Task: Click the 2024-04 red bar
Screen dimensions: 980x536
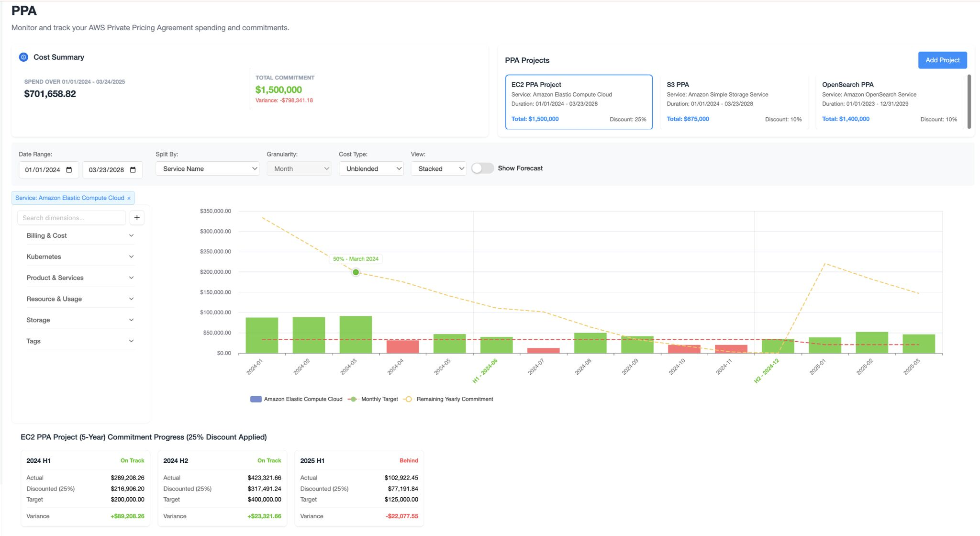Action: [402, 346]
